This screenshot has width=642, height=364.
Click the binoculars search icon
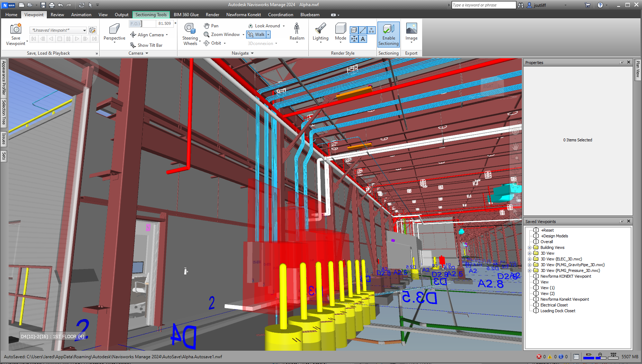click(x=521, y=5)
